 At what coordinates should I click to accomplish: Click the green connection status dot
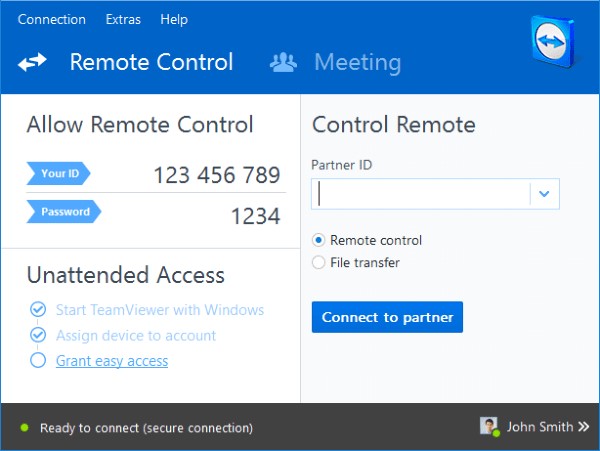tap(24, 428)
